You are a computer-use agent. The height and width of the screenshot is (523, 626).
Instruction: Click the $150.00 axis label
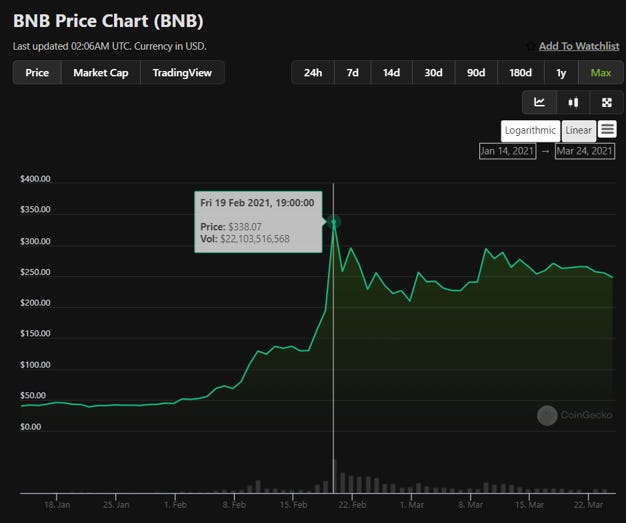point(36,334)
